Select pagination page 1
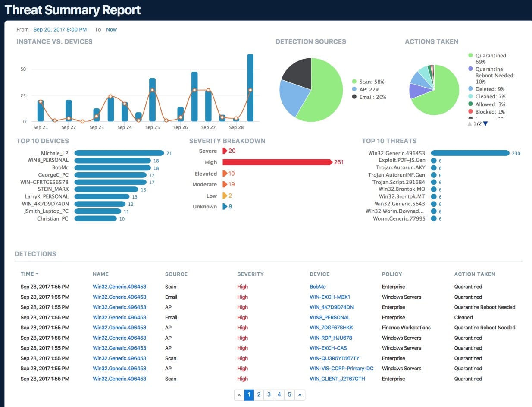The width and height of the screenshot is (532, 407). click(249, 394)
